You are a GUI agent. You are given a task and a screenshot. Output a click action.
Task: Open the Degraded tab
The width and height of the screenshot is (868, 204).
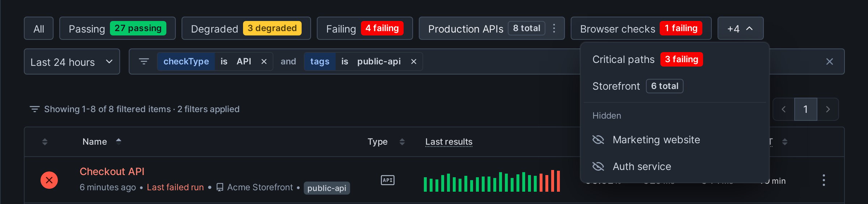[x=246, y=29]
